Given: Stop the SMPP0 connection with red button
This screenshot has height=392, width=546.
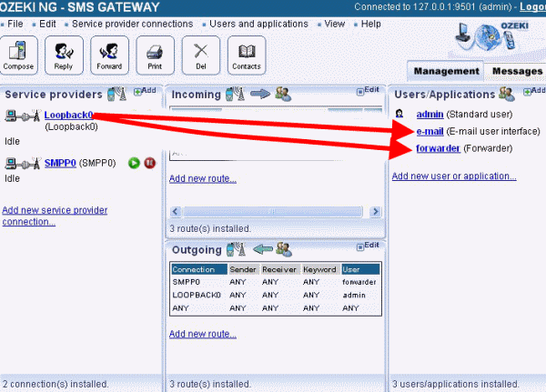Looking at the screenshot, I should point(150,163).
